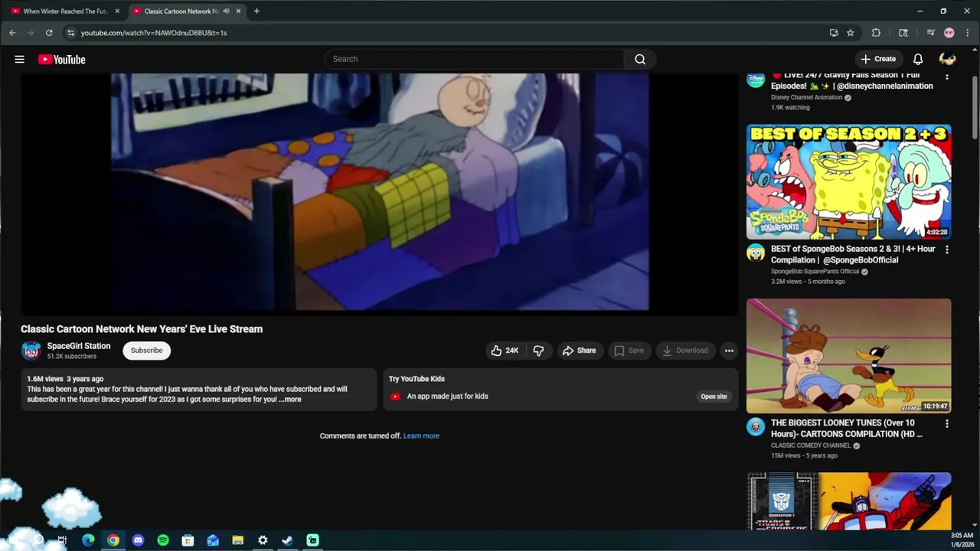Viewport: 980px width, 551px height.
Task: Install app icon in the address bar
Action: 834,33
